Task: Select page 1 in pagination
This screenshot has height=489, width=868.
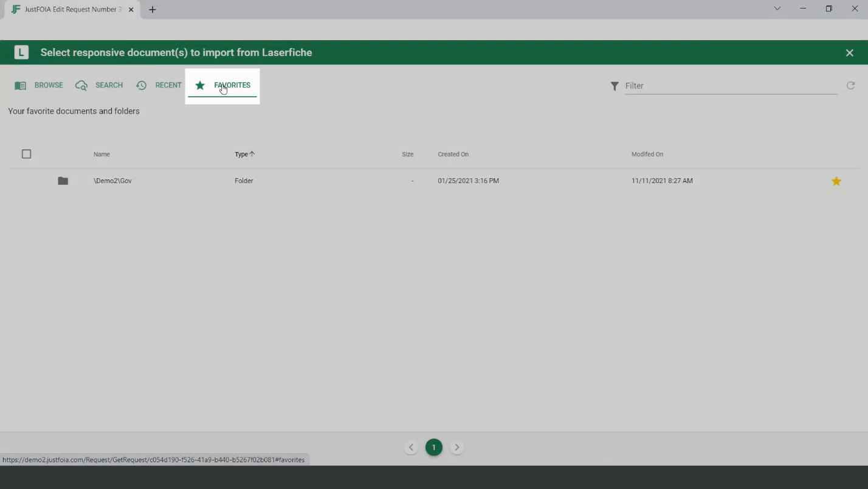Action: pos(434,448)
